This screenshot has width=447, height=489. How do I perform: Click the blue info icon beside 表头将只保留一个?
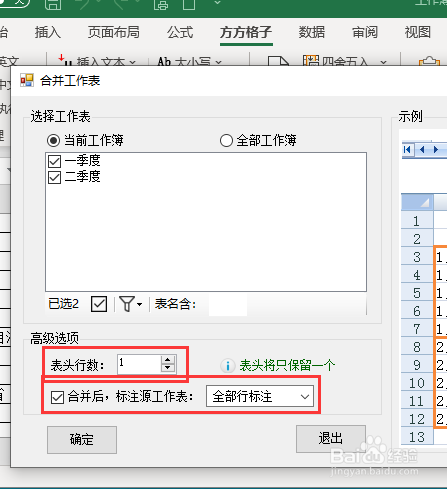tap(228, 366)
